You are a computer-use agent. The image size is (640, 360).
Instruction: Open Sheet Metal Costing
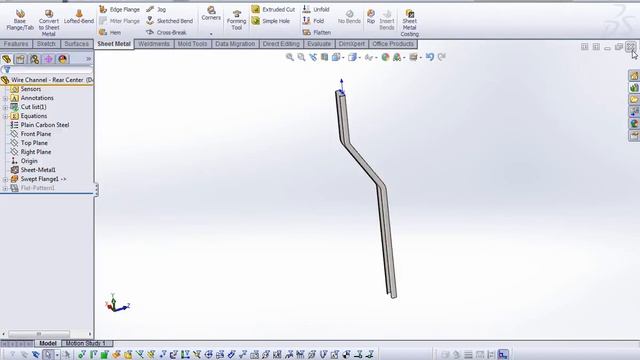click(x=409, y=23)
